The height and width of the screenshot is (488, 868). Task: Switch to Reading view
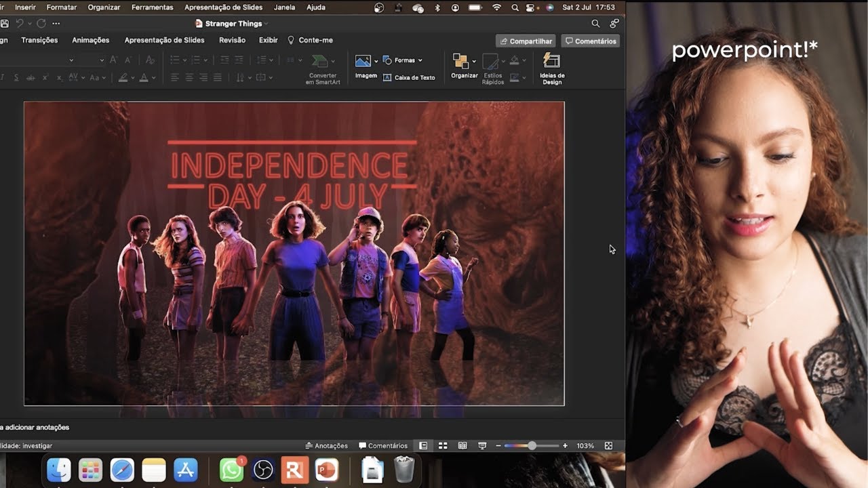(462, 446)
